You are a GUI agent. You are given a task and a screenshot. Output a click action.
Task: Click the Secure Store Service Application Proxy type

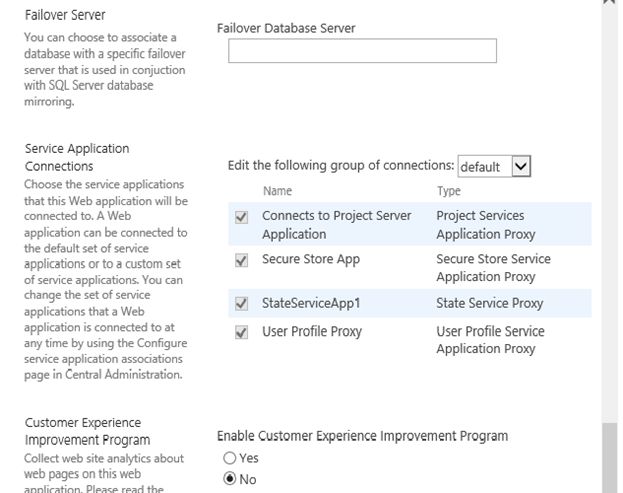493,267
